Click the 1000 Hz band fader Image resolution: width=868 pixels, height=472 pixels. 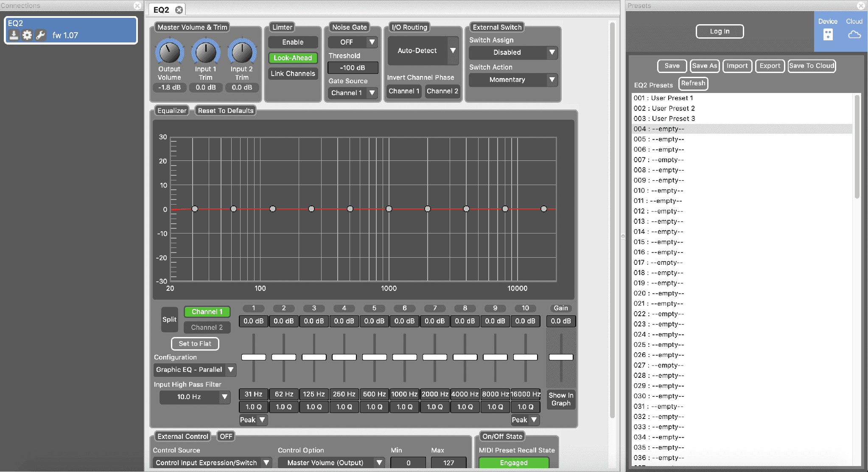[404, 357]
